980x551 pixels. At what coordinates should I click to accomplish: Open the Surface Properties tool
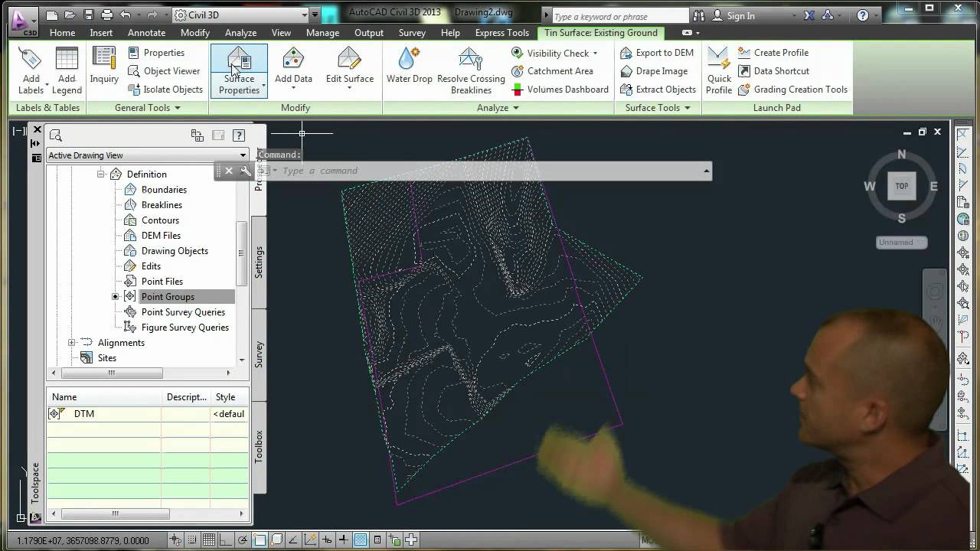pyautogui.click(x=239, y=70)
